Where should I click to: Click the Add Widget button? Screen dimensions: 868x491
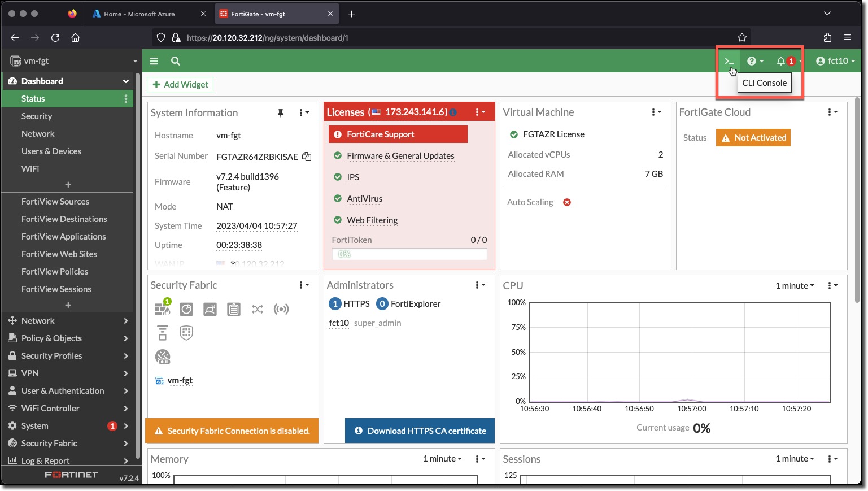(180, 85)
